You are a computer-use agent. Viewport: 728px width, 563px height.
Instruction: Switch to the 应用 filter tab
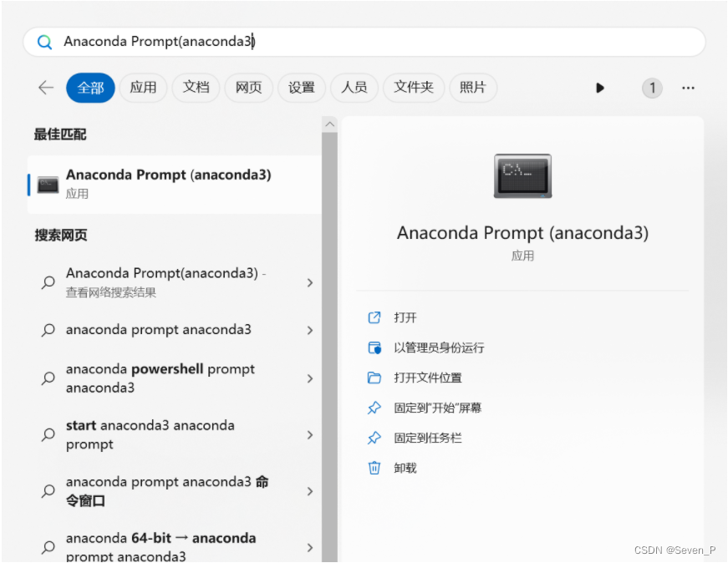(x=143, y=88)
